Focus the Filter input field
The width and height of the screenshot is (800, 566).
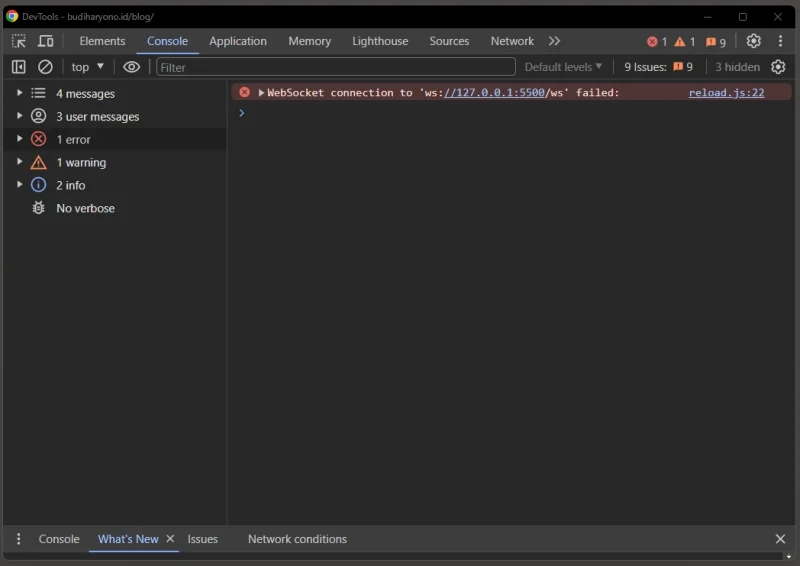[336, 67]
